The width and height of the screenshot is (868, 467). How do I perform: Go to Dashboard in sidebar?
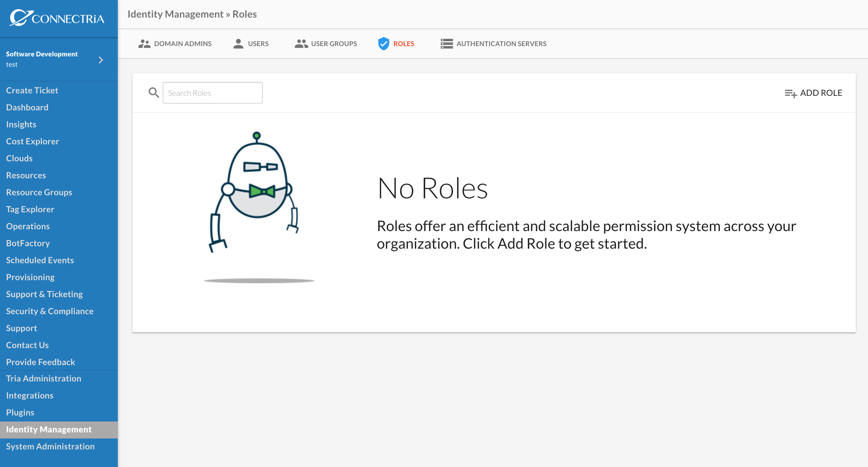(27, 107)
